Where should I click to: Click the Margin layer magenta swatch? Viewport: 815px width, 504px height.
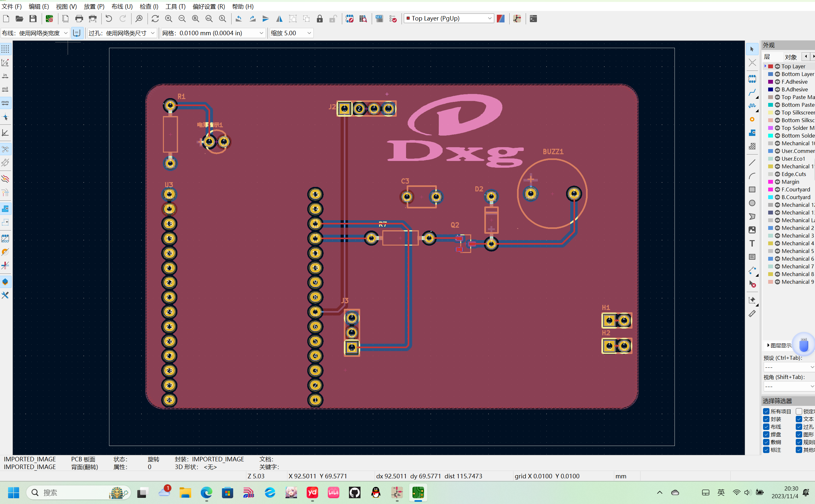[771, 182]
